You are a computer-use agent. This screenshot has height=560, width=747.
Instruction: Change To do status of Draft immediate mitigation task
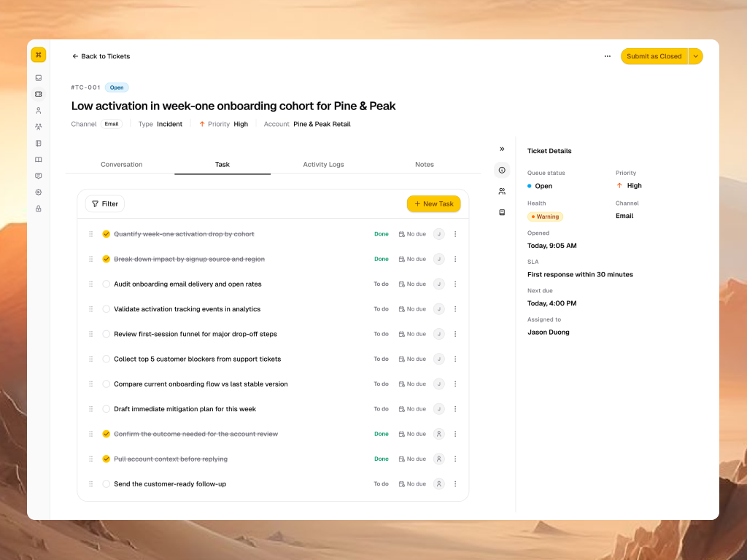(381, 409)
